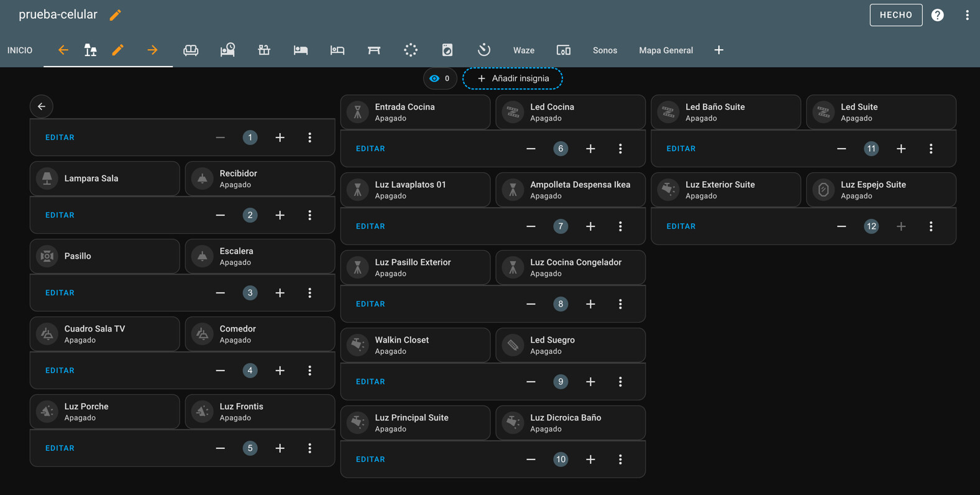Click the pencil icon beside prueba-celular title
The height and width of the screenshot is (495, 980).
(115, 15)
